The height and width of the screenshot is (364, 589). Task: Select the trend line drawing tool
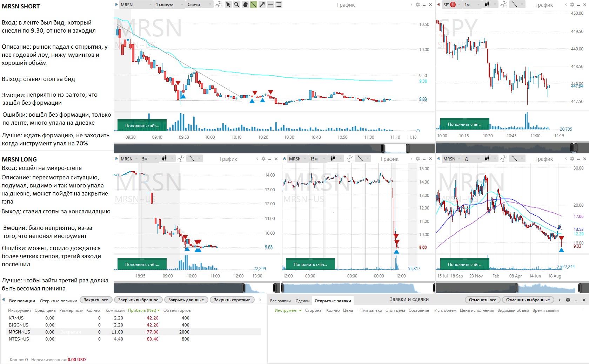(253, 5)
